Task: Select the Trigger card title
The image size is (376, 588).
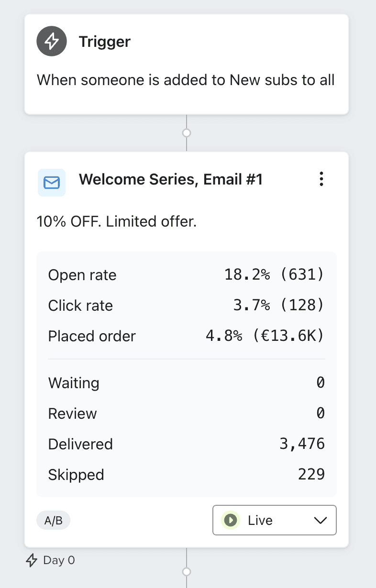Action: click(x=105, y=42)
